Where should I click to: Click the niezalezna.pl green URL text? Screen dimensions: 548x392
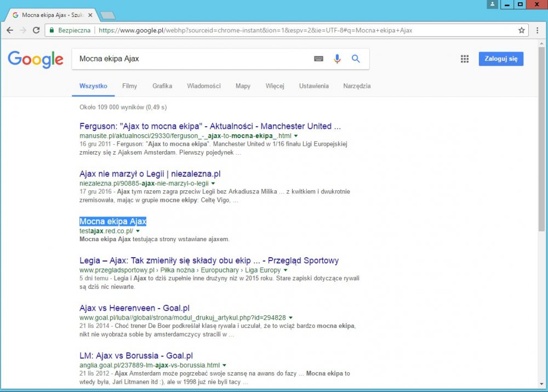pos(144,183)
